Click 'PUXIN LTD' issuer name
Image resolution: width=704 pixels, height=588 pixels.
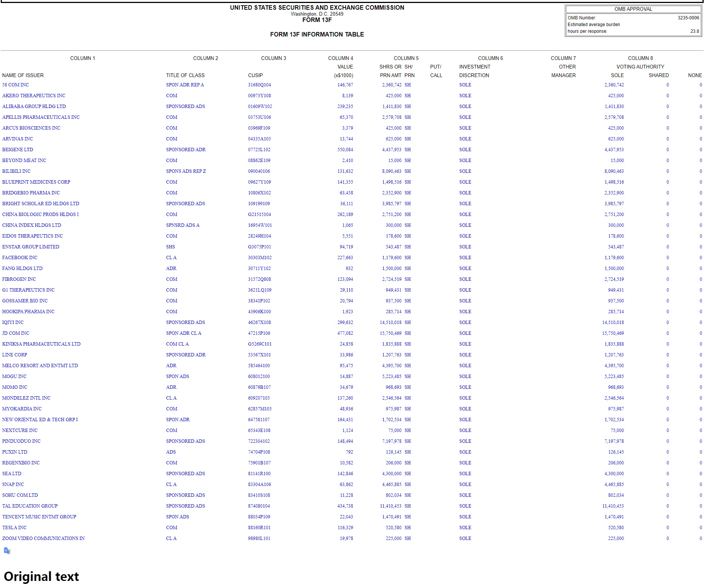15,452
